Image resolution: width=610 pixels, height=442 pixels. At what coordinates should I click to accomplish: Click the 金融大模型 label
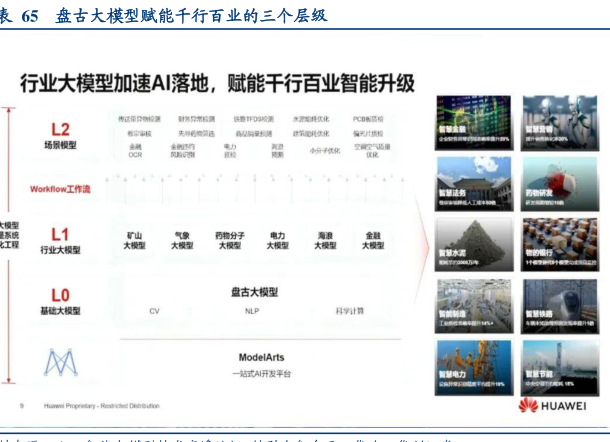click(x=373, y=239)
